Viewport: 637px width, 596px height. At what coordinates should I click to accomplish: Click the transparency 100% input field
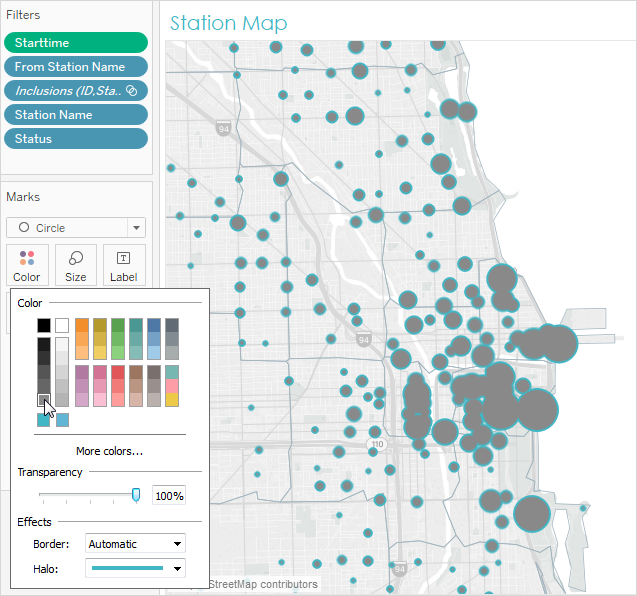tap(169, 496)
